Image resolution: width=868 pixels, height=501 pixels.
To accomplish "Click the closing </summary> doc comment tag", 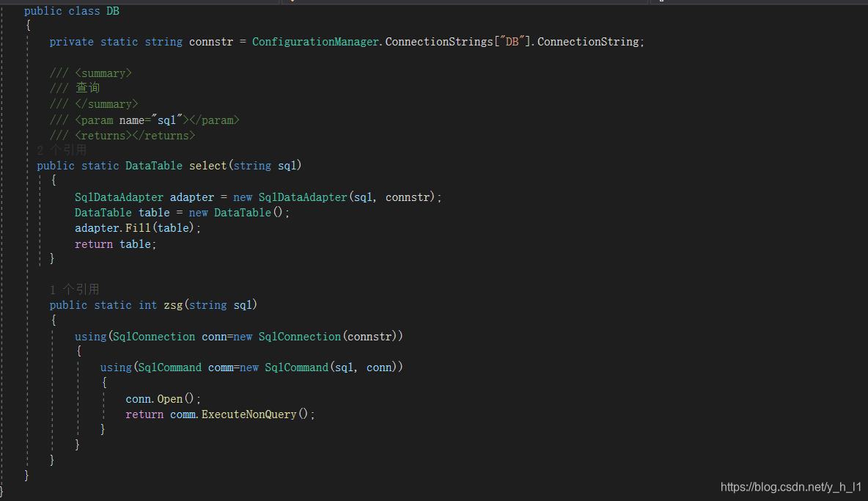I will (106, 104).
